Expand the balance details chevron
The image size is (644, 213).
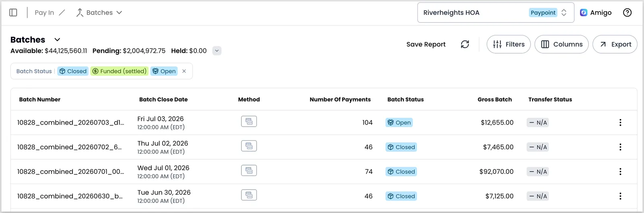pos(217,51)
